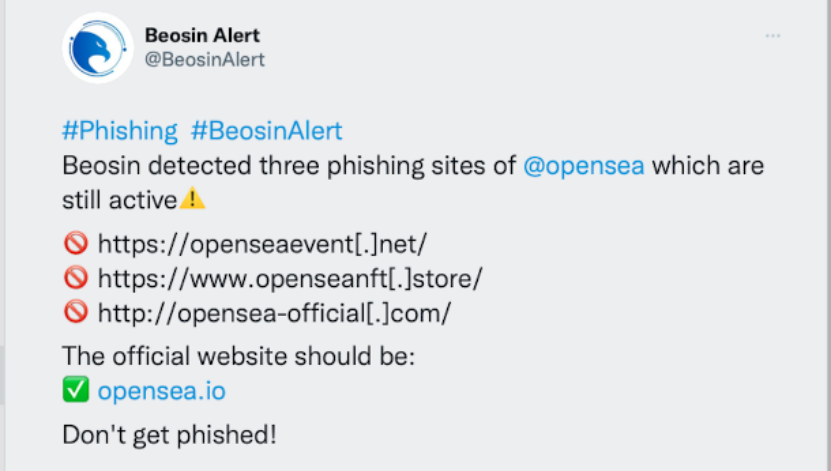Screen dimensions: 831x471
Task: Open the tweet's three-dot more options menu
Action: 773,36
